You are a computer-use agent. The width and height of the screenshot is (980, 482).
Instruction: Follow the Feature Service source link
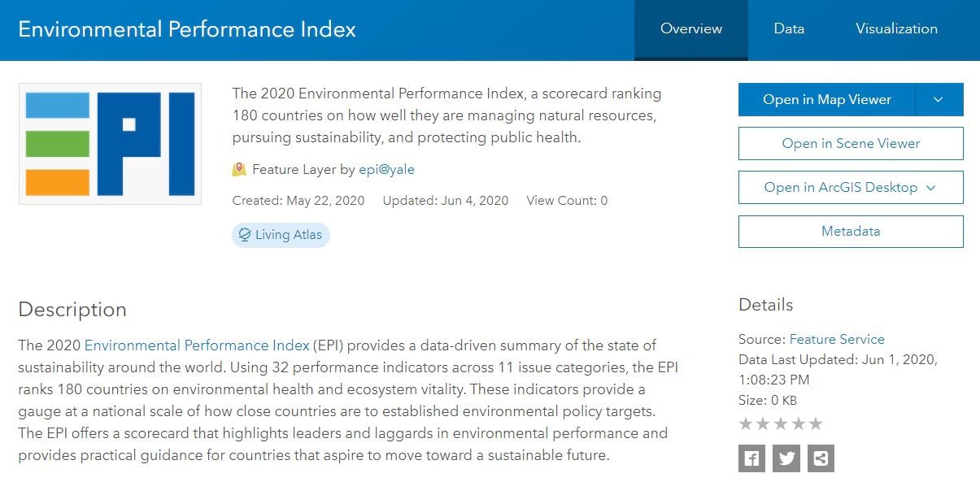click(837, 339)
